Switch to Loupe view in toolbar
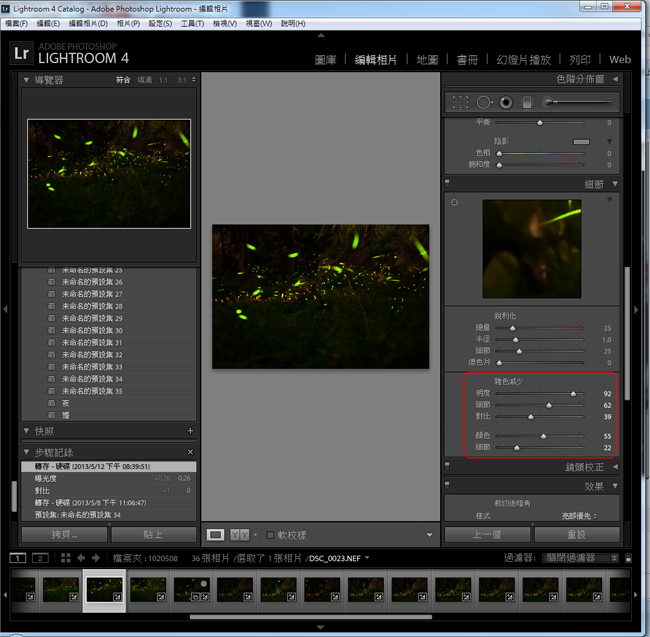 click(x=216, y=535)
